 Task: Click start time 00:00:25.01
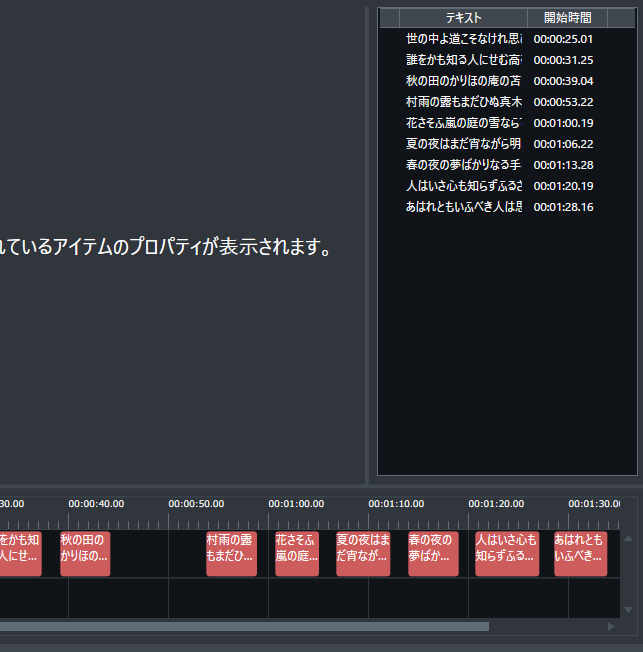point(563,39)
